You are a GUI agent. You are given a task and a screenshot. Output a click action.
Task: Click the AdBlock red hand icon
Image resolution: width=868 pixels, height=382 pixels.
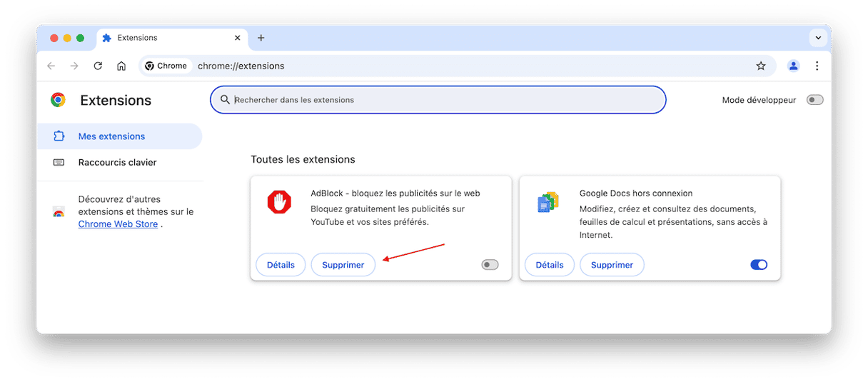[279, 202]
